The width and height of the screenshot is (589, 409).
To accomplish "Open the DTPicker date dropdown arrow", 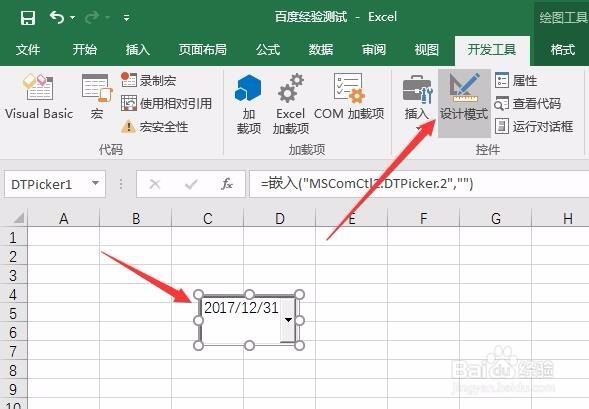I will click(x=288, y=320).
